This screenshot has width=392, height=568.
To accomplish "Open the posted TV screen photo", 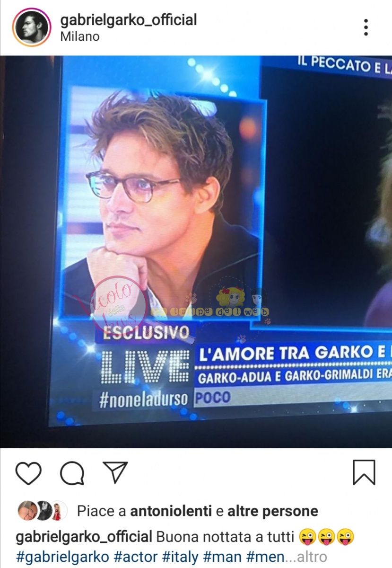I will [196, 252].
